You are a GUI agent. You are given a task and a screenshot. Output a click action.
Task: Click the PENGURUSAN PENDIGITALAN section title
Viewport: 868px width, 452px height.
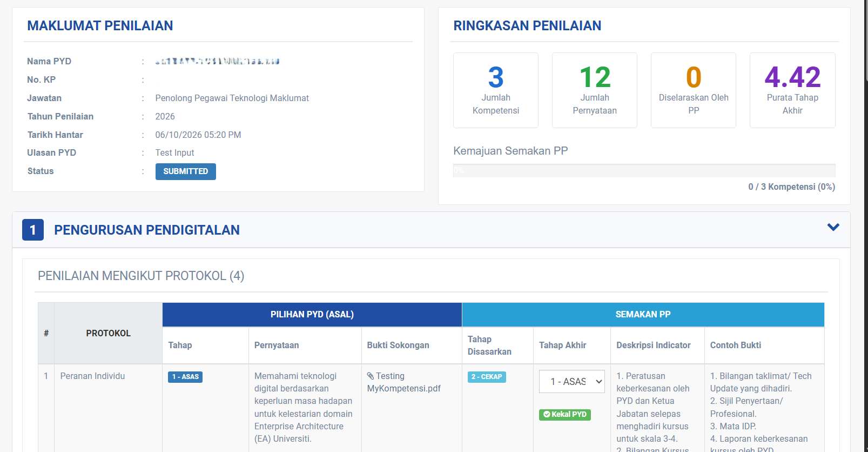tap(147, 230)
